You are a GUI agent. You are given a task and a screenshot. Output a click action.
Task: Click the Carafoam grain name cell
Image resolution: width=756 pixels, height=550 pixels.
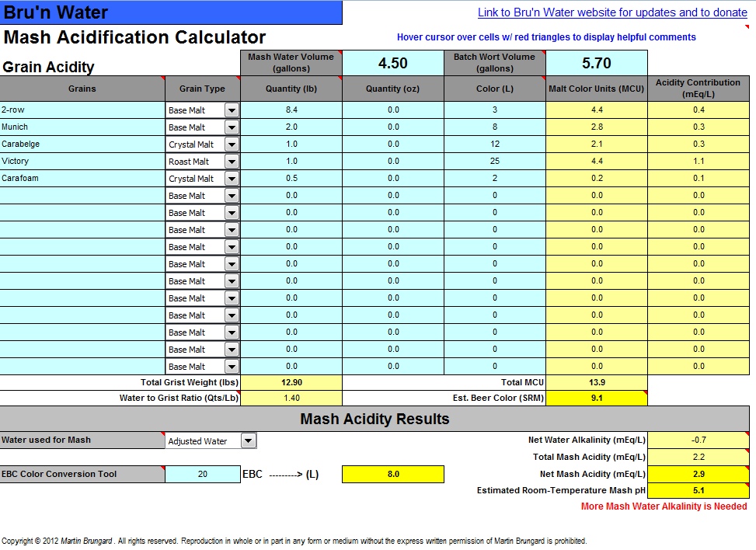(82, 179)
